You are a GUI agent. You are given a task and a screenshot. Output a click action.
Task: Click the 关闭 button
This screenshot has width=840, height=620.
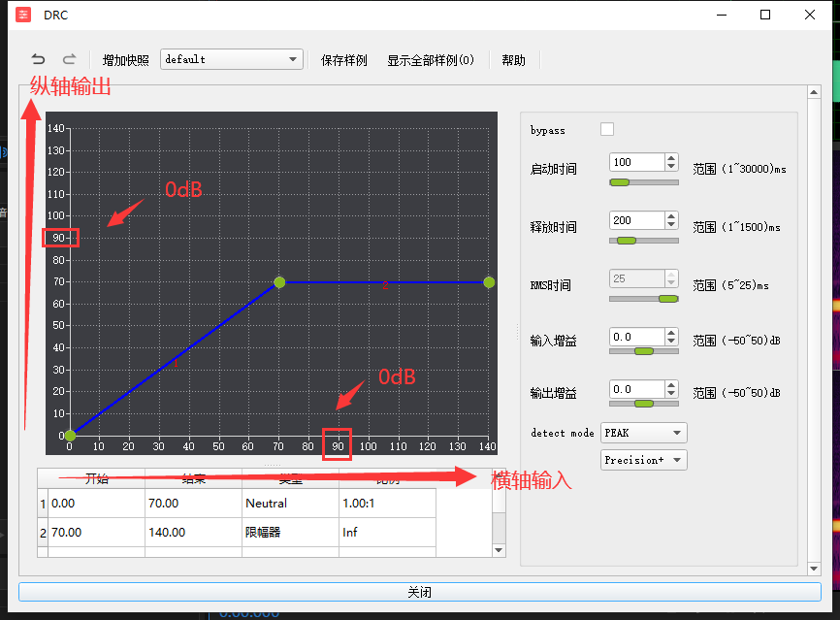click(419, 592)
